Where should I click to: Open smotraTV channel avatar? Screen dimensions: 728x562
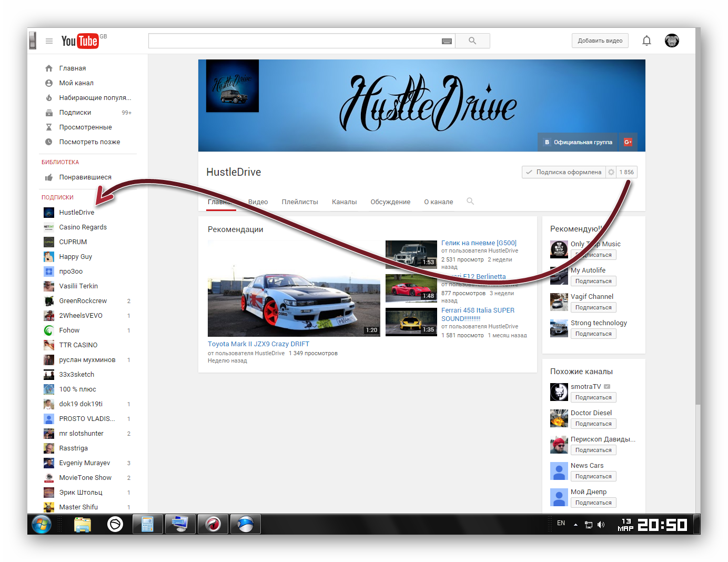pos(559,392)
